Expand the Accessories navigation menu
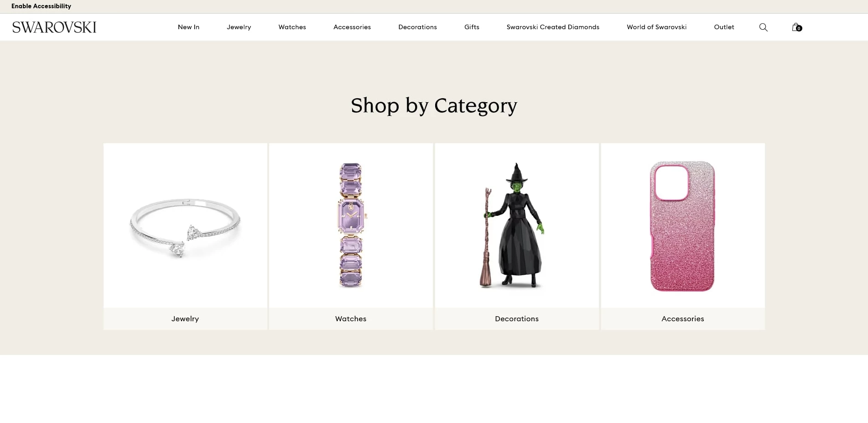Viewport: 868px width, 423px height. click(352, 27)
